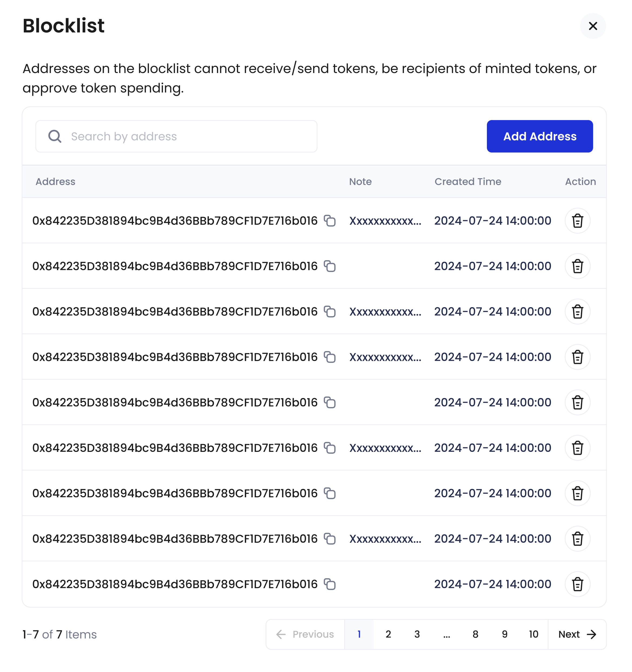Click the Search by address input field
Viewport: 632px width, 672px height.
pos(176,136)
